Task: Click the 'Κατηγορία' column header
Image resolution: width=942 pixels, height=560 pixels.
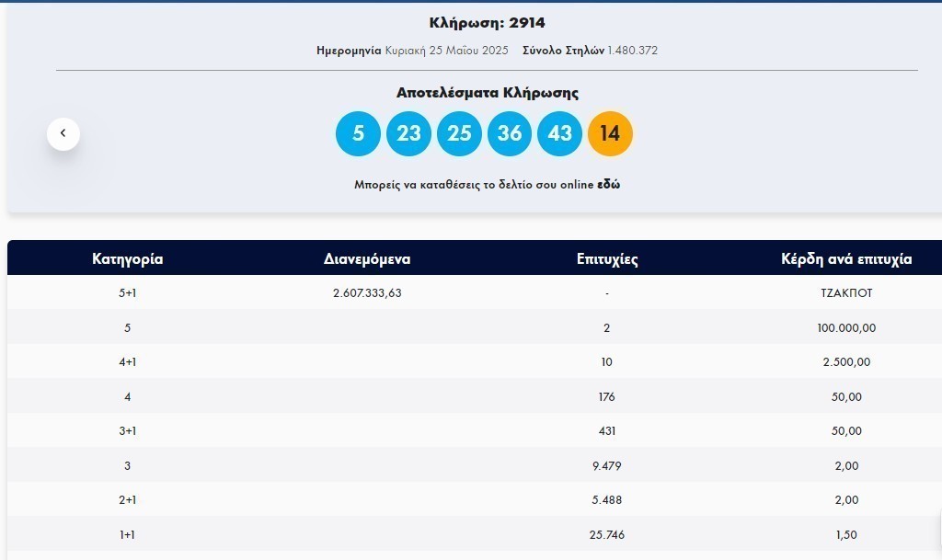Action: (x=128, y=258)
